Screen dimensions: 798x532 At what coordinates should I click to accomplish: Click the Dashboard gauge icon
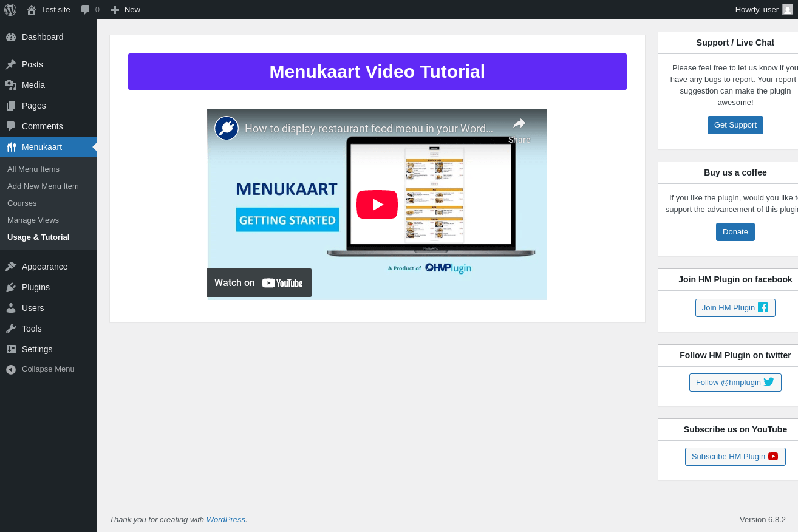(11, 37)
